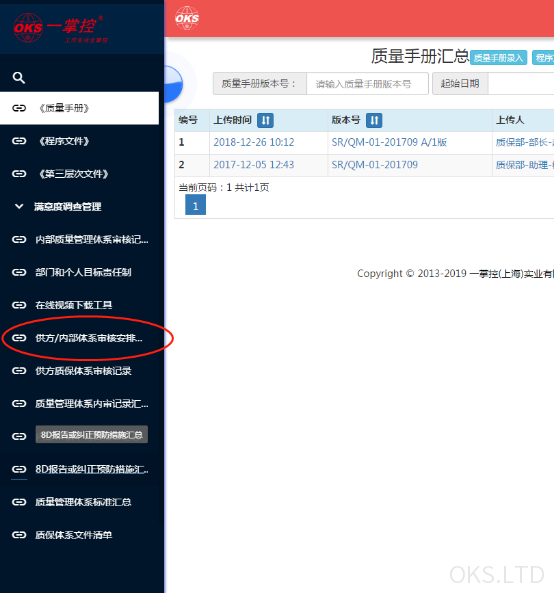Open version SR/QM-01-201709 A/1版 link
The image size is (554, 593).
(x=389, y=142)
